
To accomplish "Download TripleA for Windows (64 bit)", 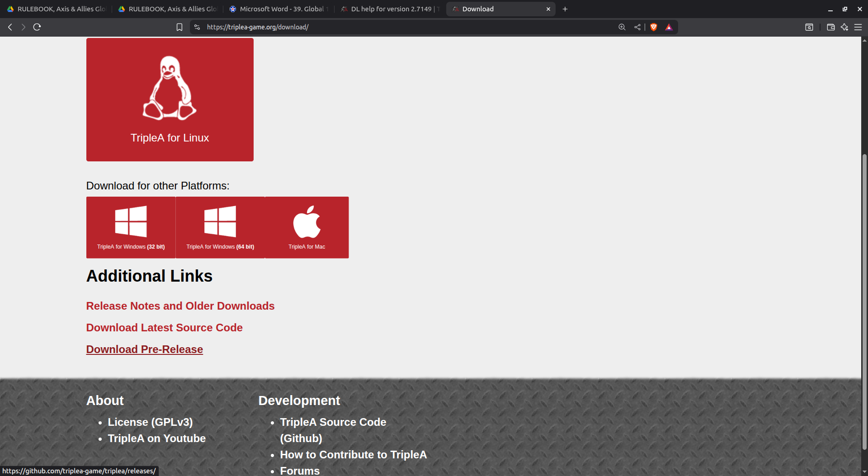I will (220, 227).
